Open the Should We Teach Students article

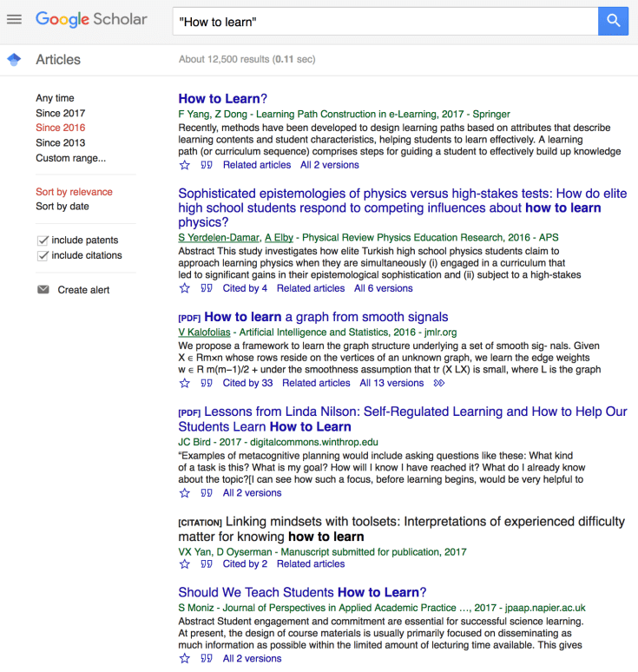[302, 593]
